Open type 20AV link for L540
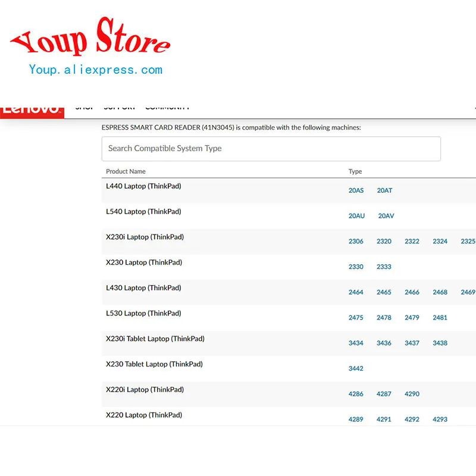476x476 pixels. pos(386,216)
